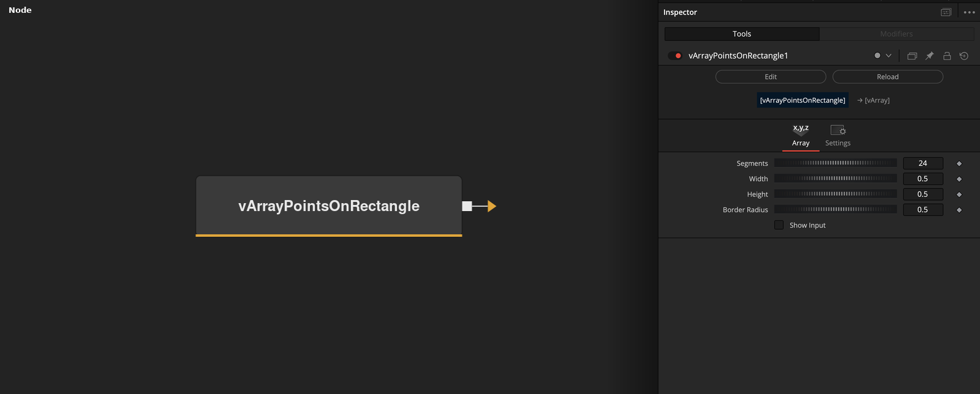This screenshot has height=394, width=980.
Task: Click the Reload button
Action: (888, 76)
